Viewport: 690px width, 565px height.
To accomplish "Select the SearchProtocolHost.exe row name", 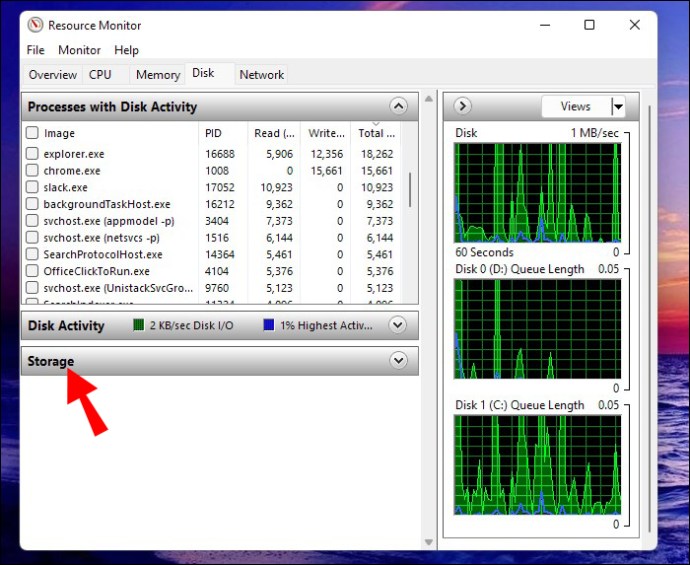I will (103, 254).
